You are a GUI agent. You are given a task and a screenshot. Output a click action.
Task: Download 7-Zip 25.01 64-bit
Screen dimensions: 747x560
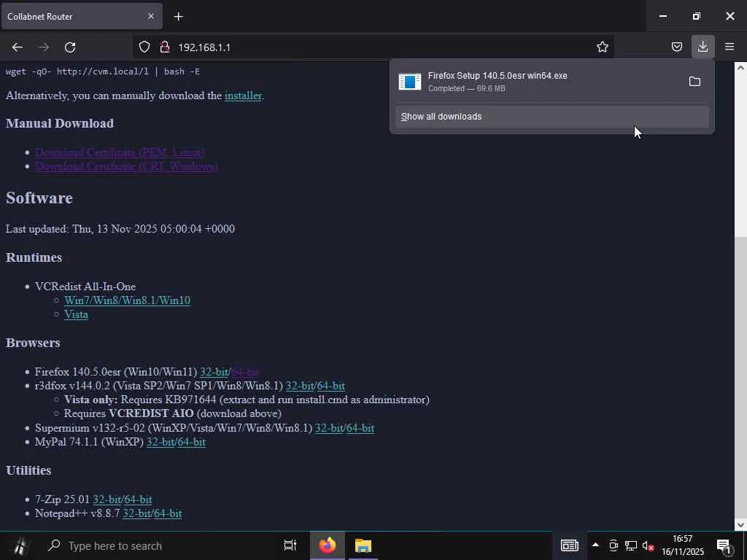click(x=138, y=499)
